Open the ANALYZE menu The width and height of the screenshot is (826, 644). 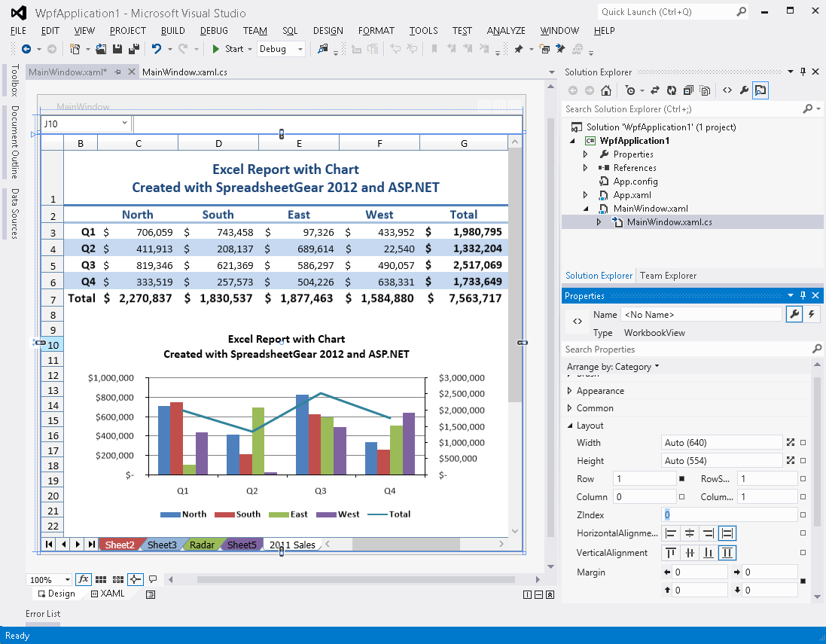pyautogui.click(x=506, y=31)
